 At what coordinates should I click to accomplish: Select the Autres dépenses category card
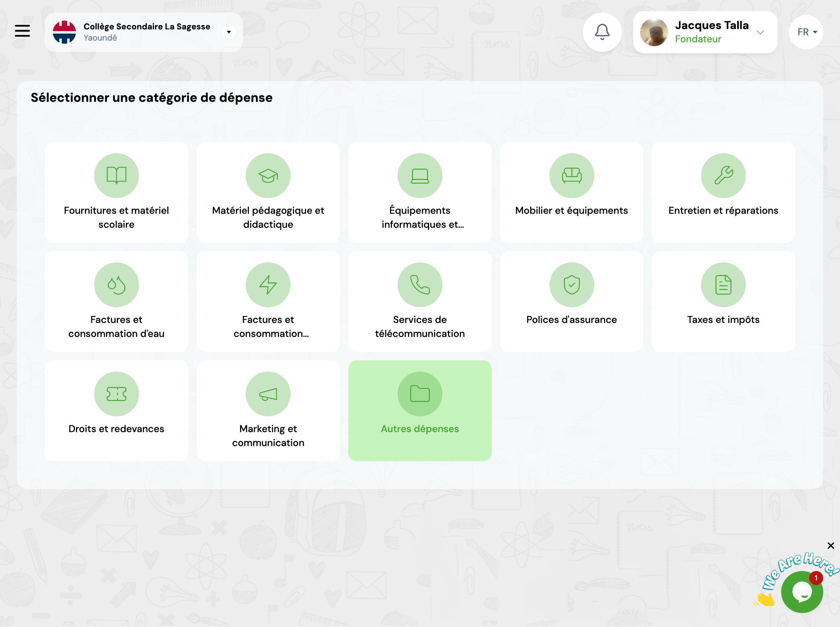tap(420, 411)
